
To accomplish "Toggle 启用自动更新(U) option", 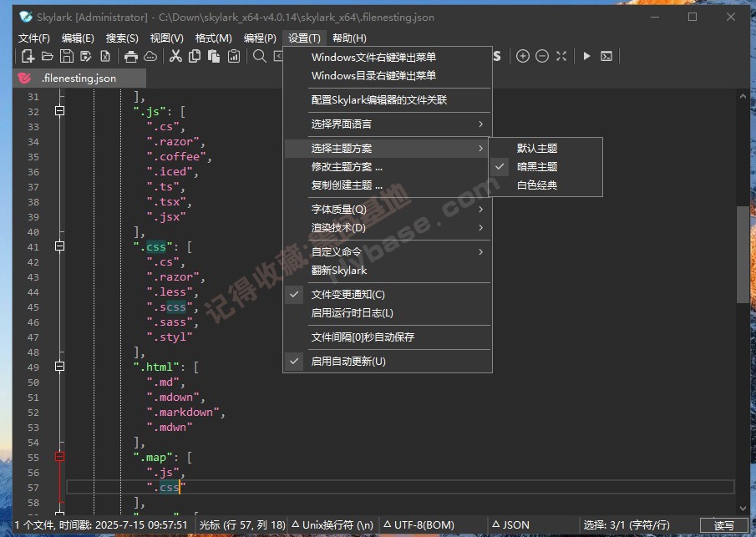I will (x=388, y=362).
